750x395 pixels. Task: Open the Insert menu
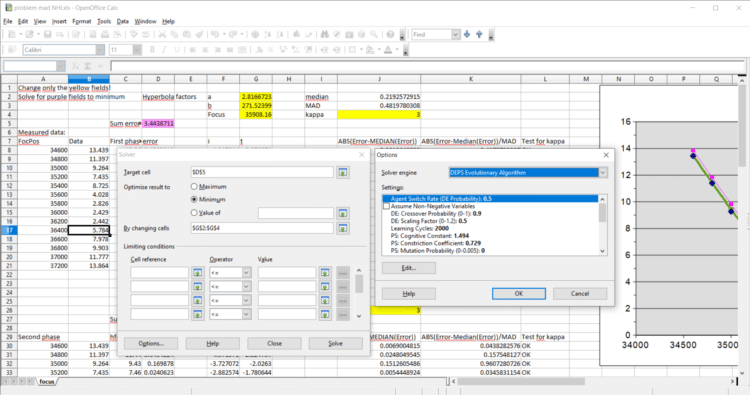[x=59, y=22]
